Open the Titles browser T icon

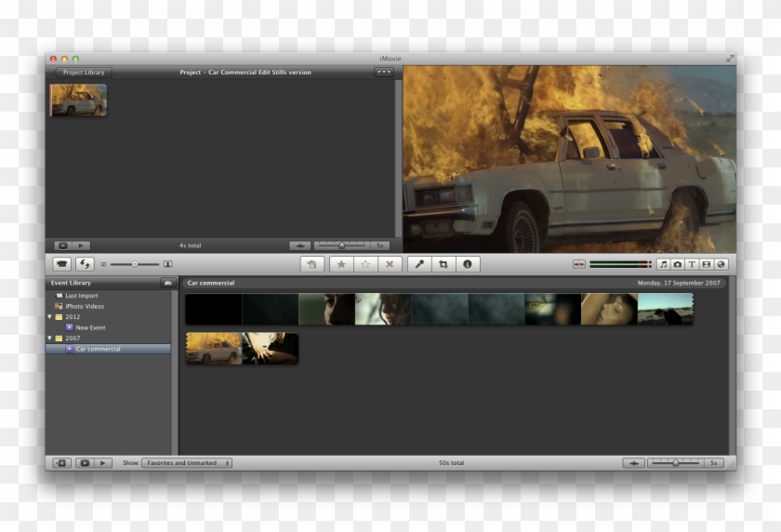[x=692, y=264]
